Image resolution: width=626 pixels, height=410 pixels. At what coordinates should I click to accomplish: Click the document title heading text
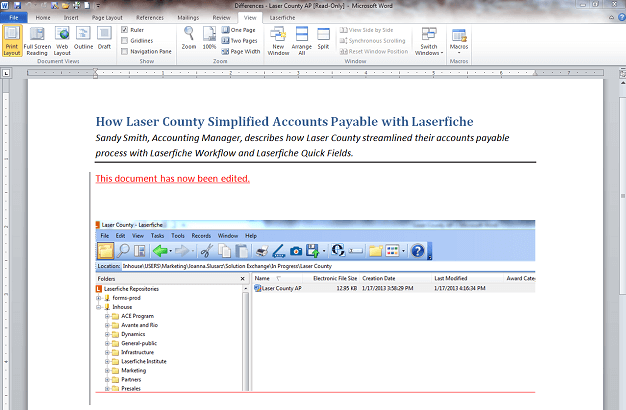pyautogui.click(x=284, y=121)
